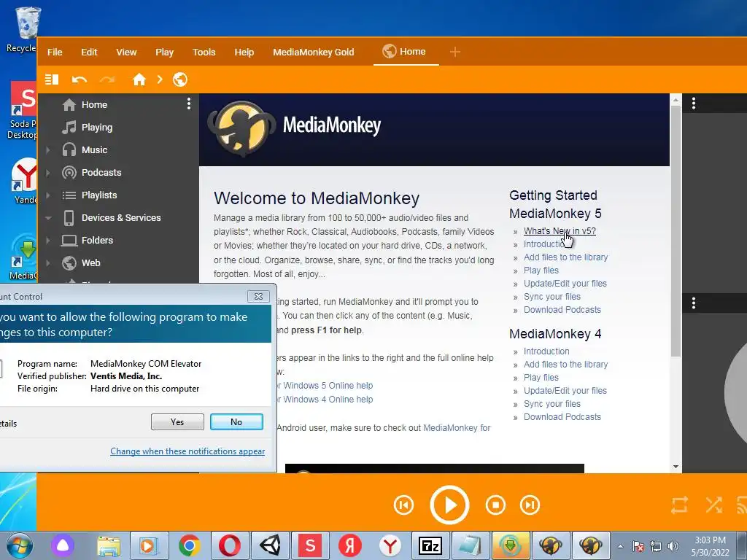
Task: Click the breadcrumb chevron after the house icon
Action: coord(160,79)
